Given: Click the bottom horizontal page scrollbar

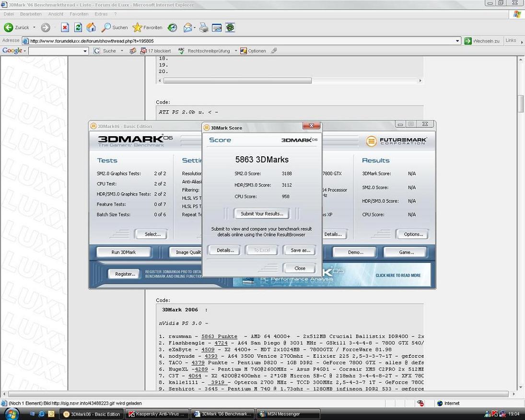Looking at the screenshot, I should (x=258, y=394).
